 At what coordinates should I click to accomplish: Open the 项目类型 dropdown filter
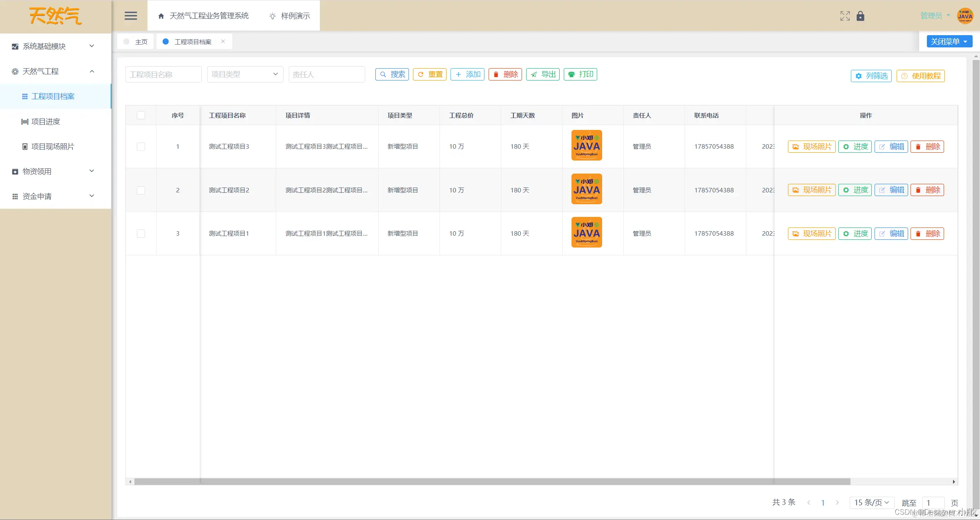point(245,74)
